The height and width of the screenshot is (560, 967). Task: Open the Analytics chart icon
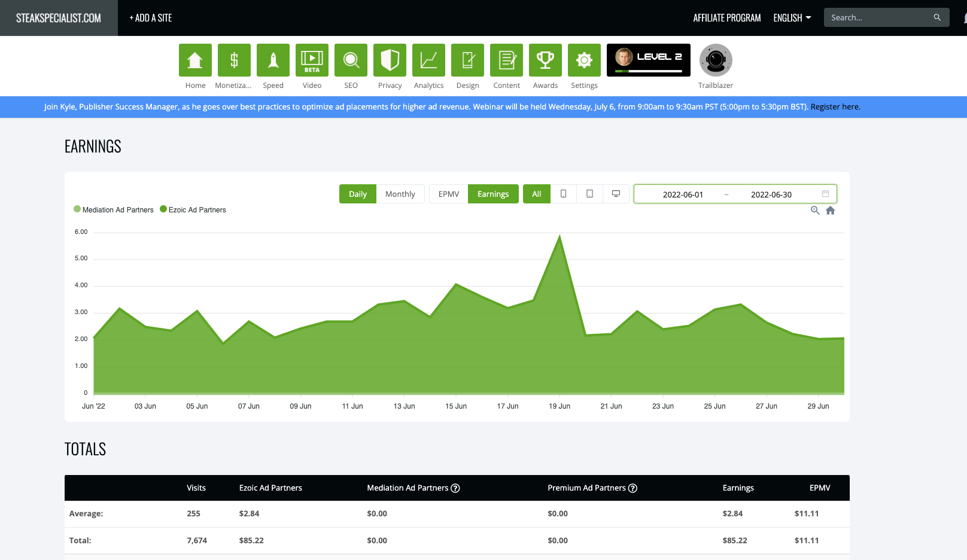[x=428, y=60]
